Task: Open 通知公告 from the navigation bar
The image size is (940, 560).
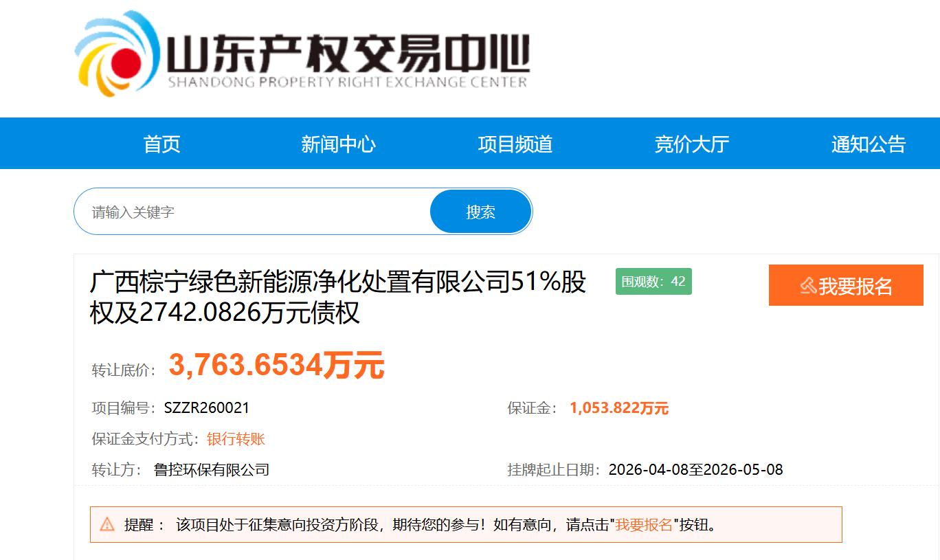Action: pos(869,144)
